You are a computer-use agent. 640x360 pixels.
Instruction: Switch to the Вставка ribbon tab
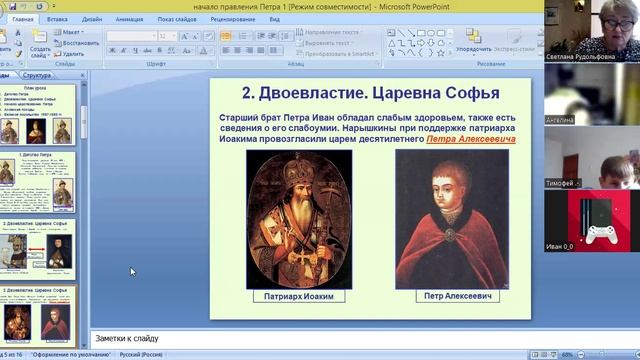(x=57, y=19)
